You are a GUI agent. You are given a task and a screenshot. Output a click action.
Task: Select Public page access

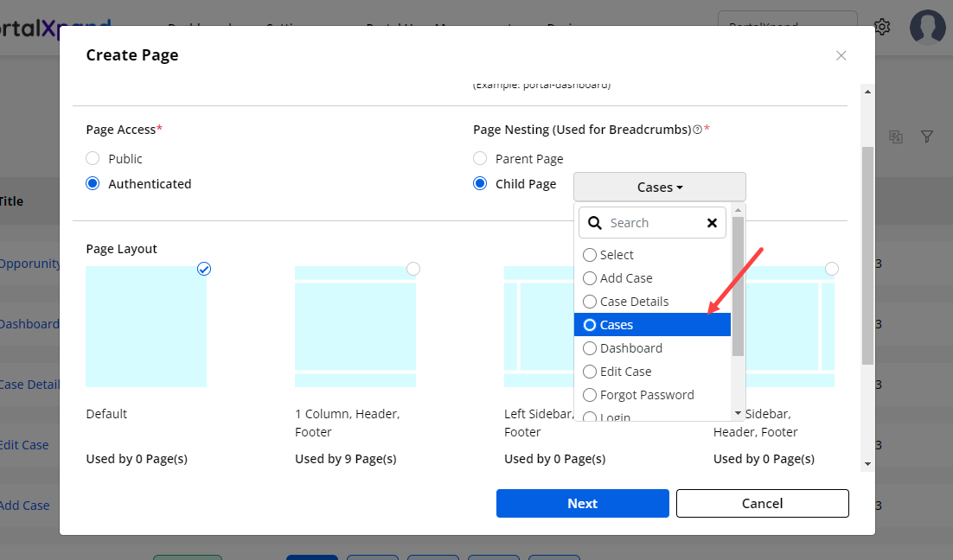pyautogui.click(x=93, y=159)
